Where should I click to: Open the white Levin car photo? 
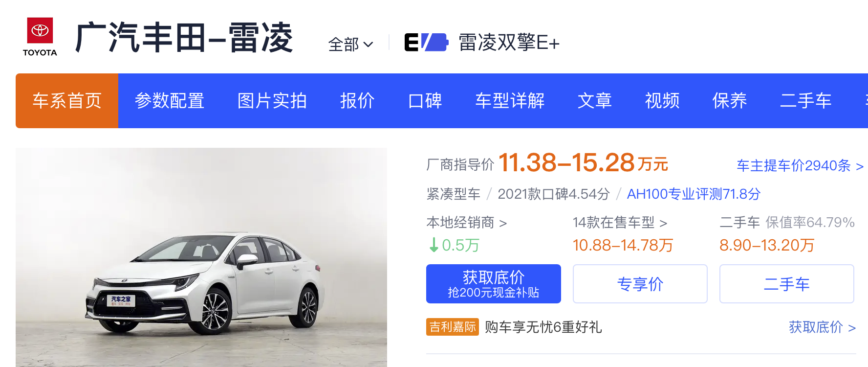201,257
